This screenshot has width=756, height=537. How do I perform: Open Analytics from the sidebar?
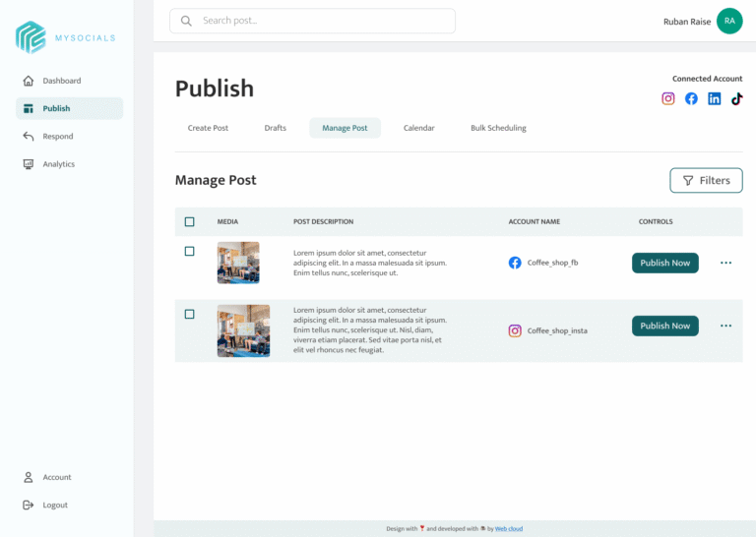58,164
